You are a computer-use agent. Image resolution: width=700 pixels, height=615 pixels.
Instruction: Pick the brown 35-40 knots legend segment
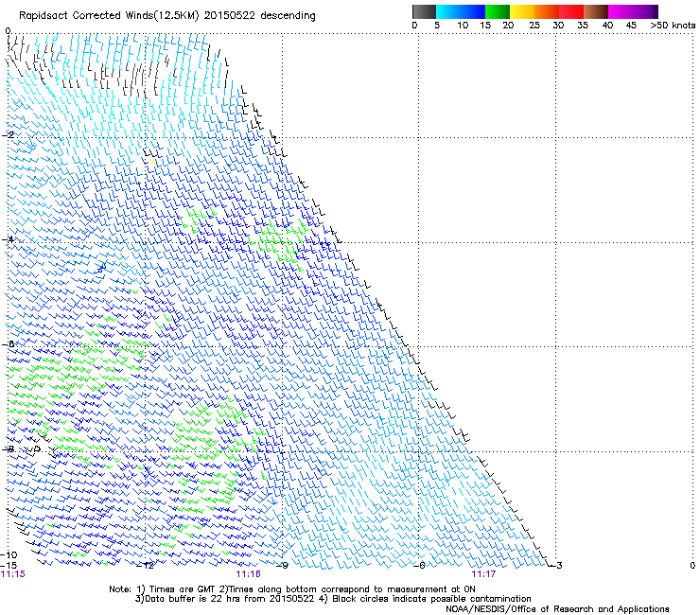click(596, 11)
